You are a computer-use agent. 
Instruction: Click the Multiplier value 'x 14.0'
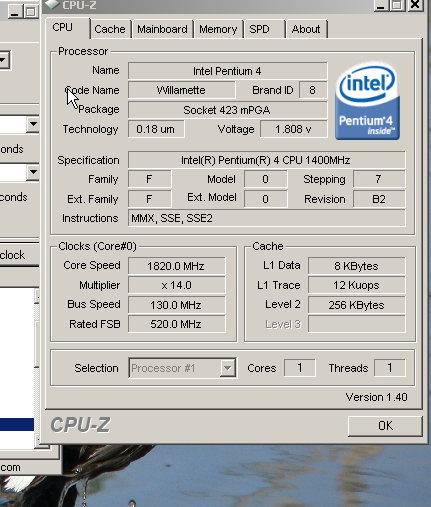(x=176, y=285)
